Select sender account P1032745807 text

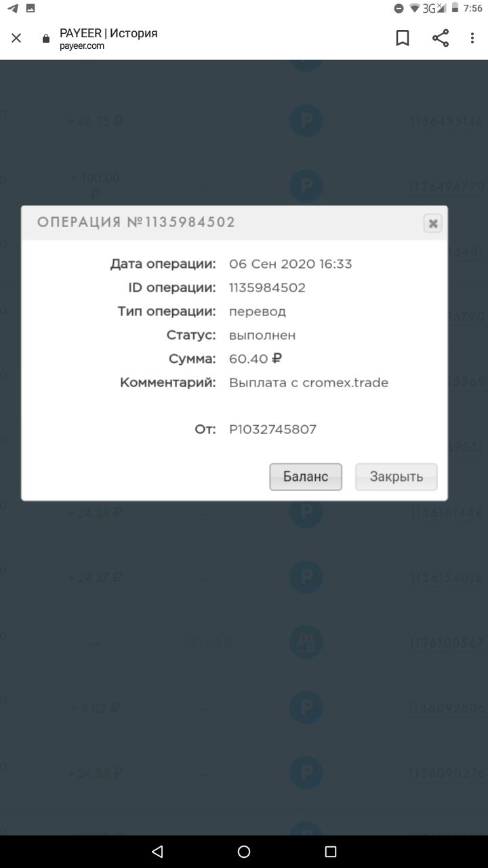pyautogui.click(x=272, y=429)
